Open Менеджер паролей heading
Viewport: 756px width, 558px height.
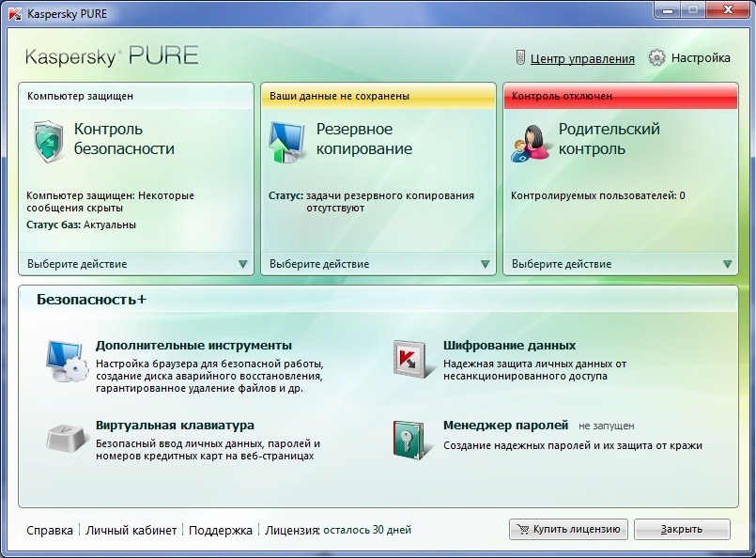tap(506, 426)
